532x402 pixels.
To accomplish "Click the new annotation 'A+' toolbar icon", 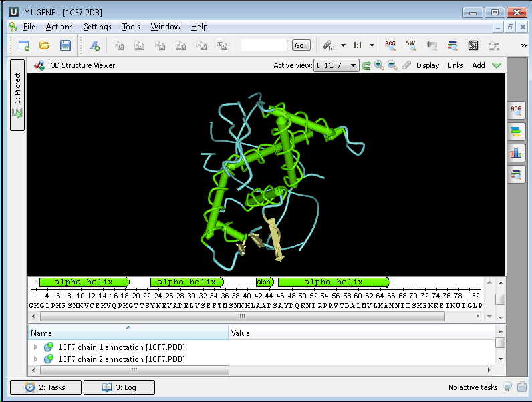I will [x=95, y=45].
